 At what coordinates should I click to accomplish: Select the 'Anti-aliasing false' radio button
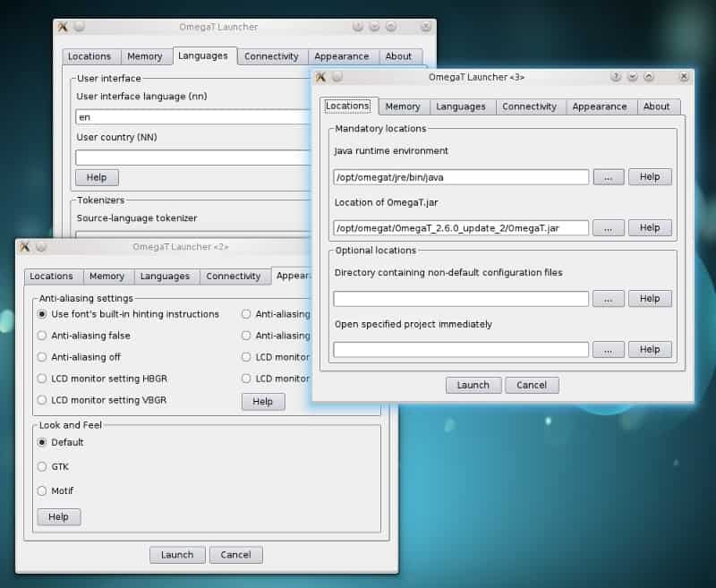tap(42, 336)
